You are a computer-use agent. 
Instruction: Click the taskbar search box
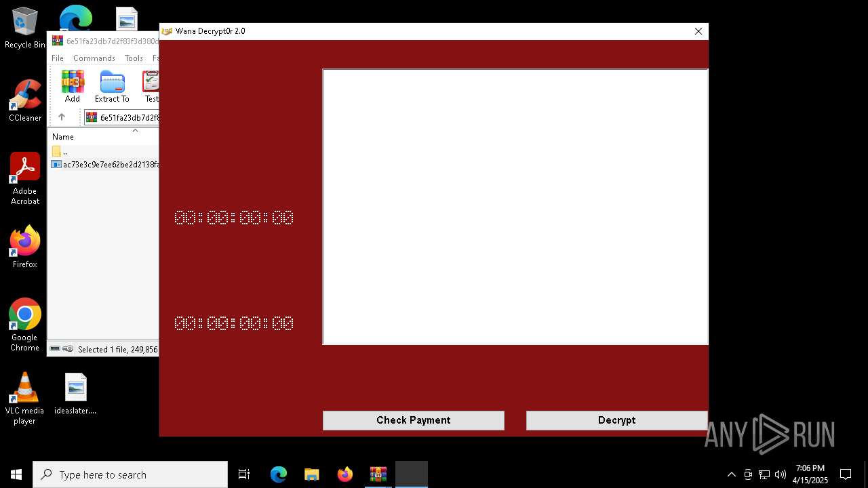tap(130, 474)
